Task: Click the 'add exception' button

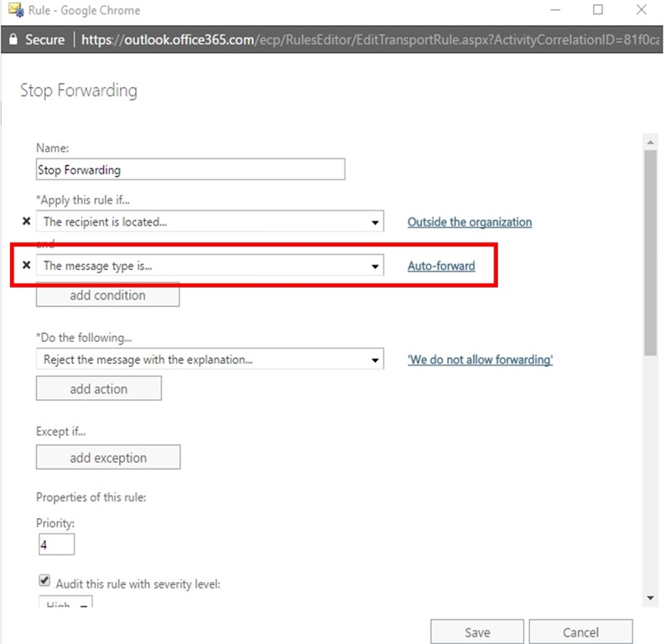Action: click(108, 457)
